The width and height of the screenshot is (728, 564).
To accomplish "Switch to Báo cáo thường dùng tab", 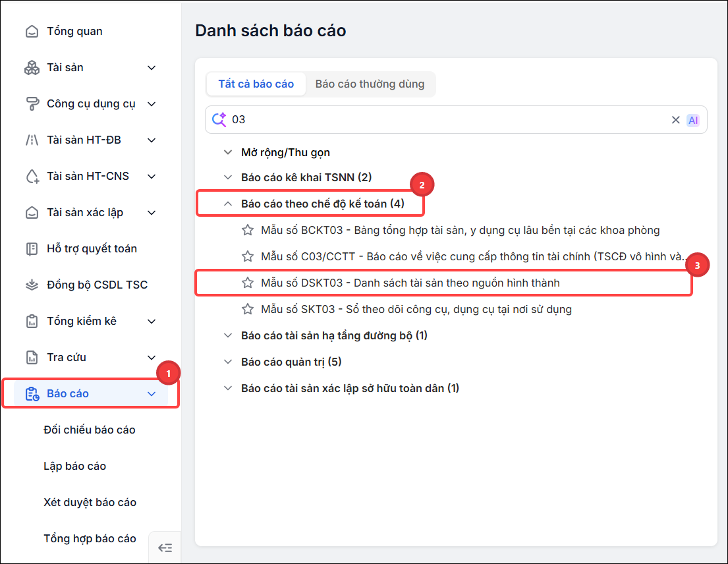I will [x=370, y=84].
